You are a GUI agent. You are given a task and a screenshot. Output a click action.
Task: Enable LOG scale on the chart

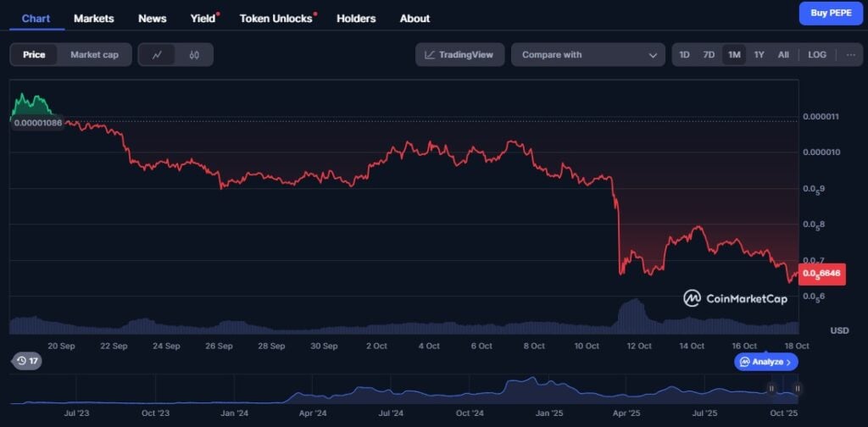tap(816, 55)
